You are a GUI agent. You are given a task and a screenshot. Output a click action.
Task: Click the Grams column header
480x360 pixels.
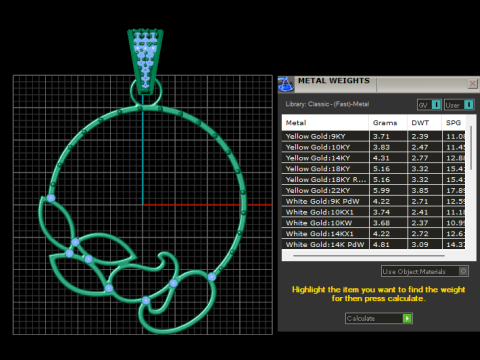tap(388, 123)
